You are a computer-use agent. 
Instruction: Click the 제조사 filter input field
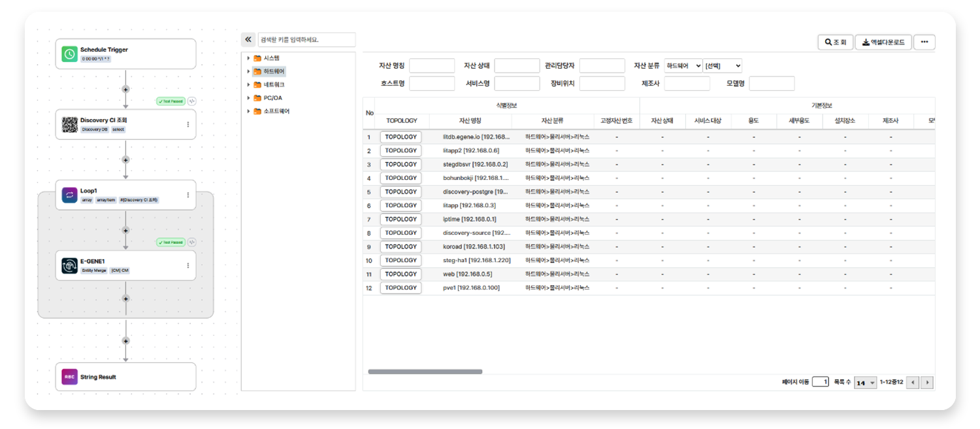(687, 84)
